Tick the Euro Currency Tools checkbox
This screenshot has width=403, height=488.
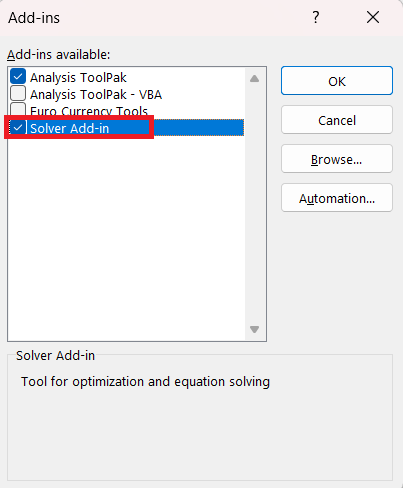[18, 109]
